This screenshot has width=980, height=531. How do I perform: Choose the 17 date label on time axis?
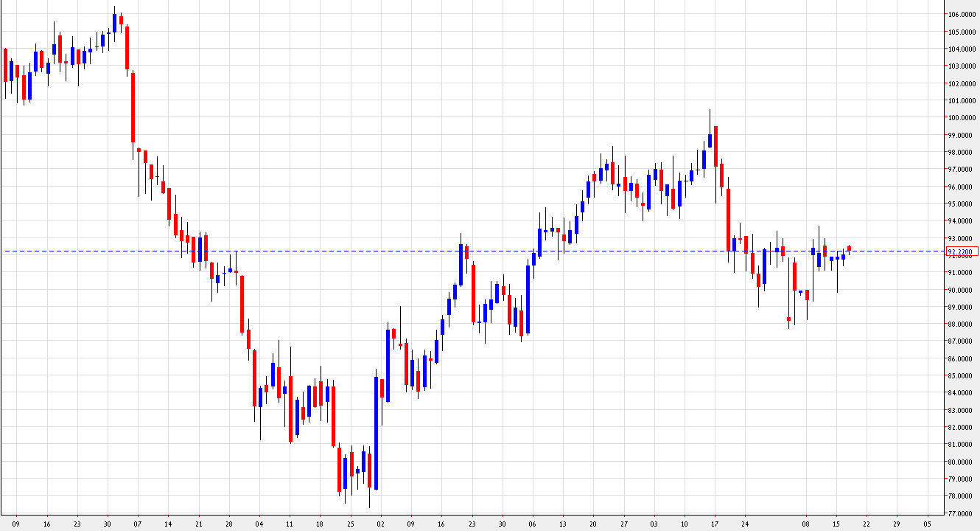(x=714, y=523)
